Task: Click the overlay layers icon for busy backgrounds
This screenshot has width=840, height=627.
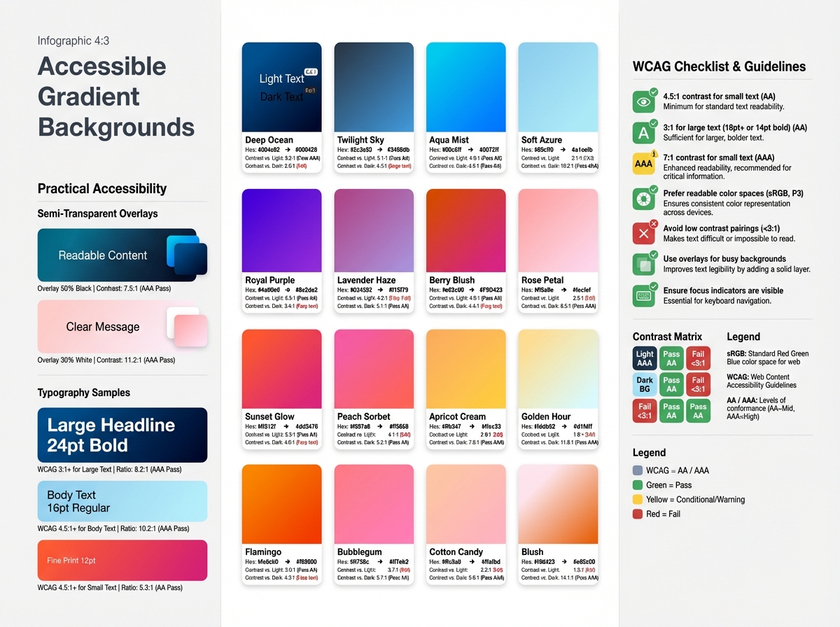Action: point(643,263)
